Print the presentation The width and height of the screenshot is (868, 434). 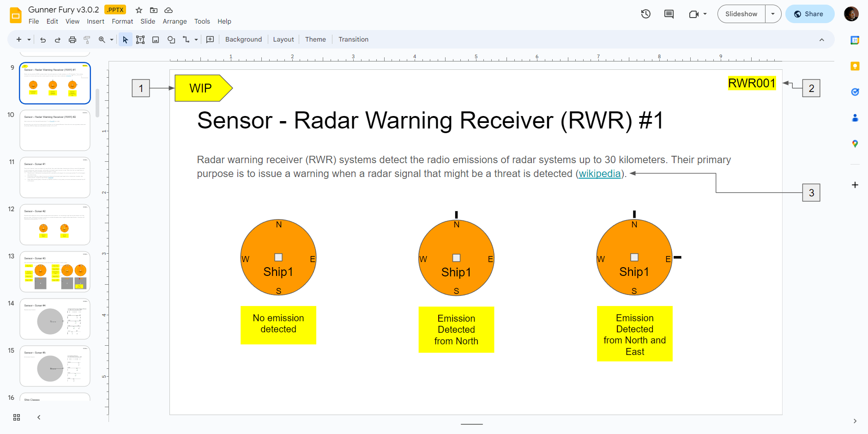pyautogui.click(x=72, y=40)
